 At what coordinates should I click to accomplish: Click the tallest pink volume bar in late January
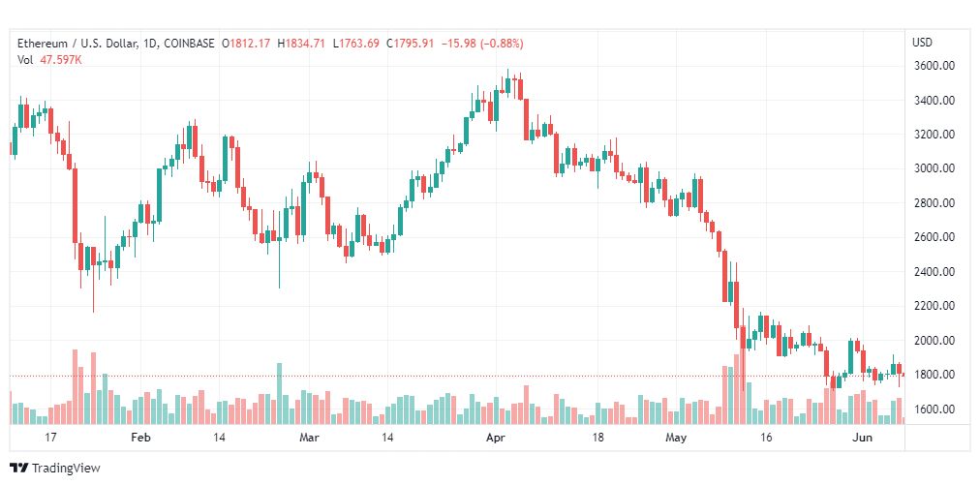tap(75, 387)
